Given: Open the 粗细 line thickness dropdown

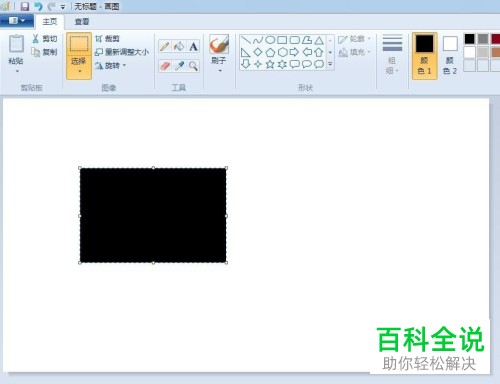Looking at the screenshot, I should point(392,55).
